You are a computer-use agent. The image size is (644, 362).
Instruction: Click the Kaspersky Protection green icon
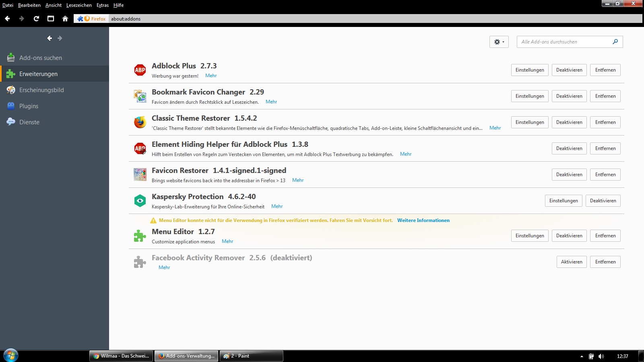pos(140,201)
